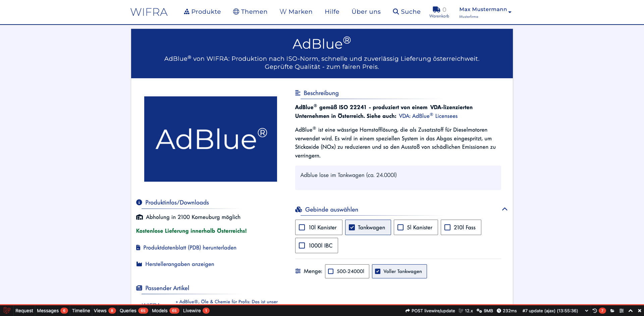Click the WIFRA logo
644x316 pixels.
pyautogui.click(x=149, y=12)
